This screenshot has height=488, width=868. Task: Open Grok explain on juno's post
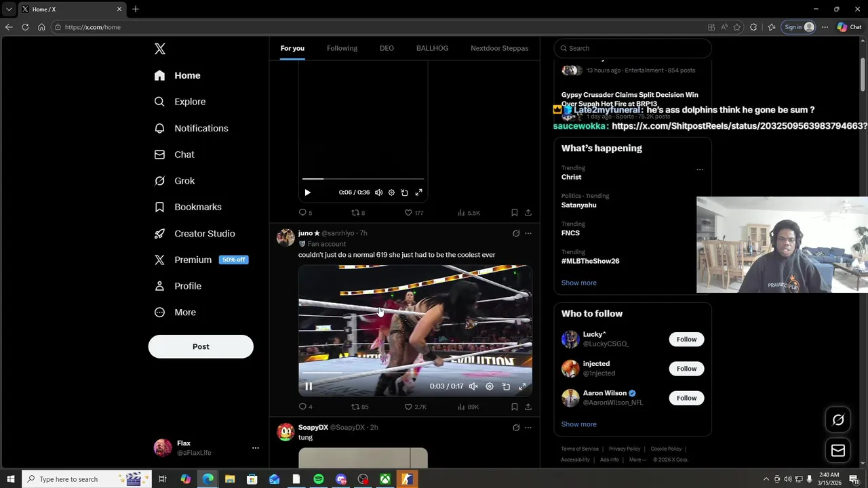(x=516, y=233)
